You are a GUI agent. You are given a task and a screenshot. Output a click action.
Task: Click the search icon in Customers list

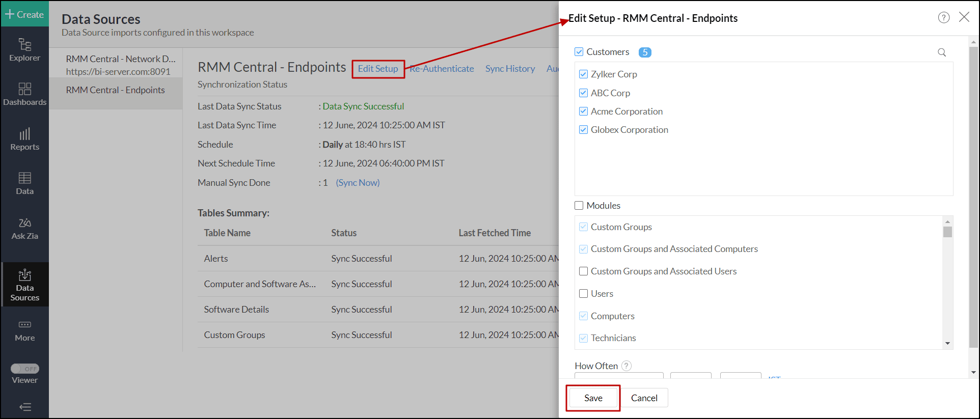pos(942,52)
